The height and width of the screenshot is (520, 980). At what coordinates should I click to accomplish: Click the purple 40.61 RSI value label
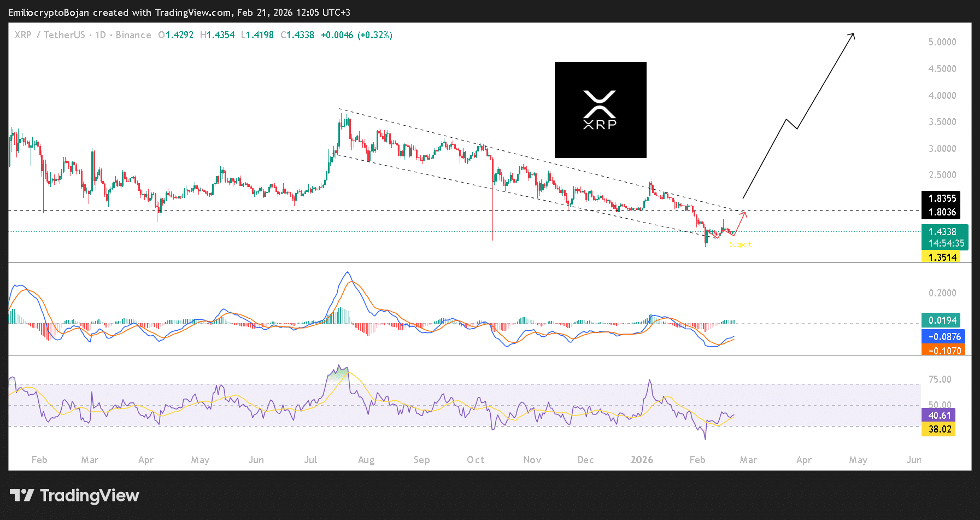click(938, 416)
